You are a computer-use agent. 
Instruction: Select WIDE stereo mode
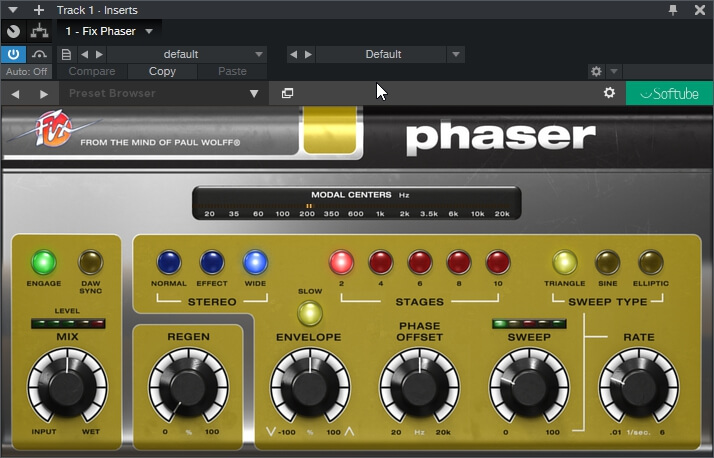[256, 263]
